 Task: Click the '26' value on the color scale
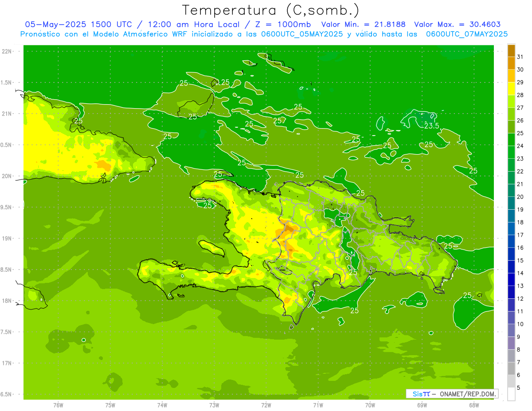coord(520,120)
